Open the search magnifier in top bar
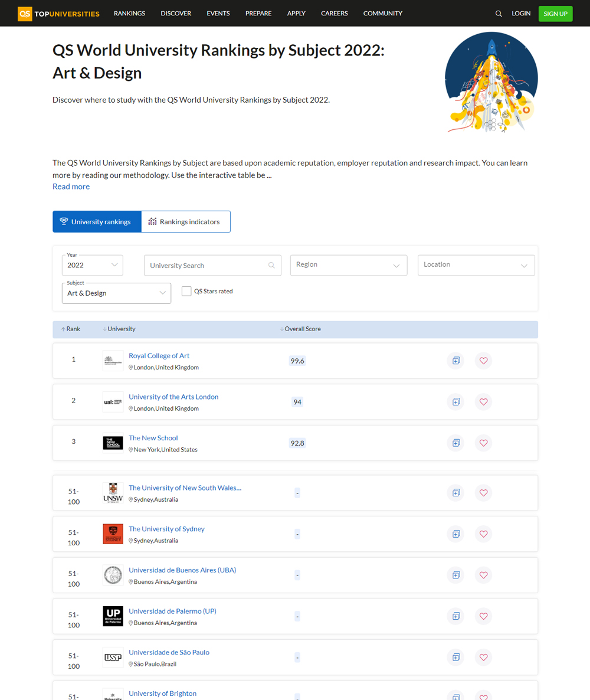 point(499,14)
